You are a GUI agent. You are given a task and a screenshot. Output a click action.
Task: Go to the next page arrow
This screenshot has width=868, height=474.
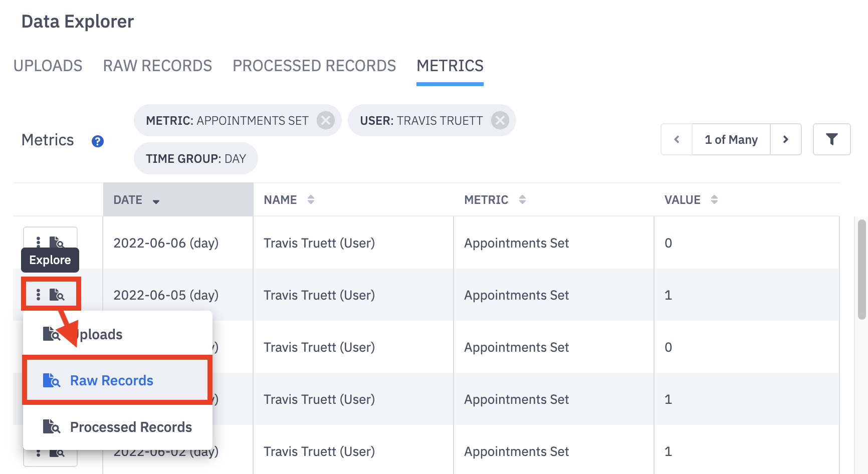coord(785,139)
